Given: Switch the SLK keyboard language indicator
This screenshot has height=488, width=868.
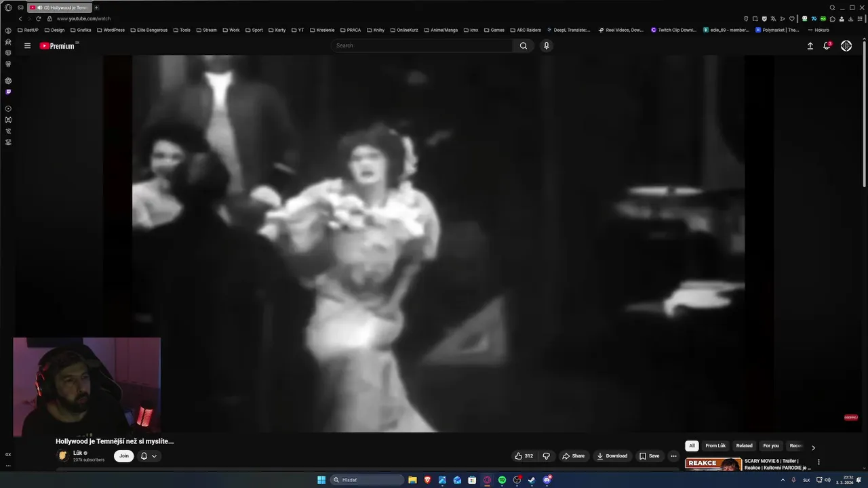Looking at the screenshot, I should point(806,480).
